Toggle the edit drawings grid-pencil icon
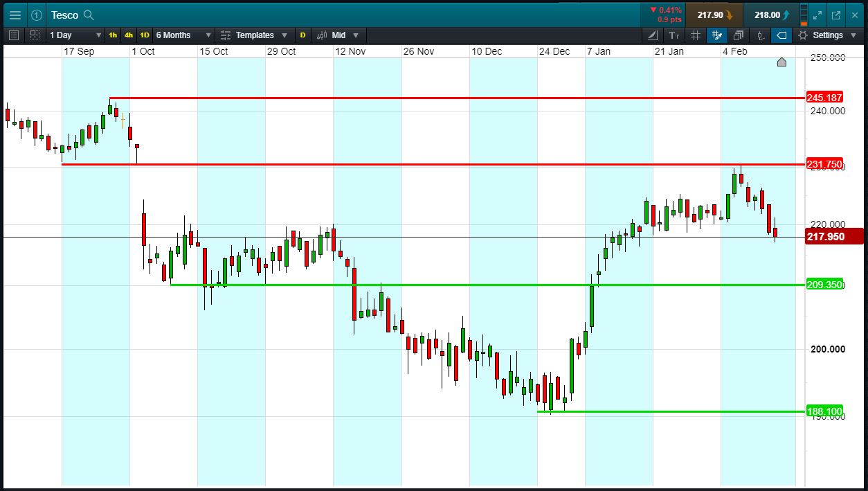Viewport: 868px width, 491px height. click(x=717, y=35)
